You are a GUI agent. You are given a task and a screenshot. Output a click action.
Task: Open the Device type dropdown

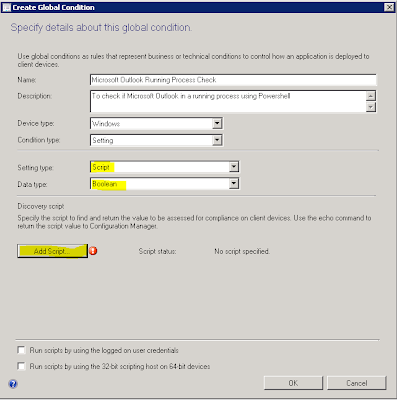click(x=217, y=124)
